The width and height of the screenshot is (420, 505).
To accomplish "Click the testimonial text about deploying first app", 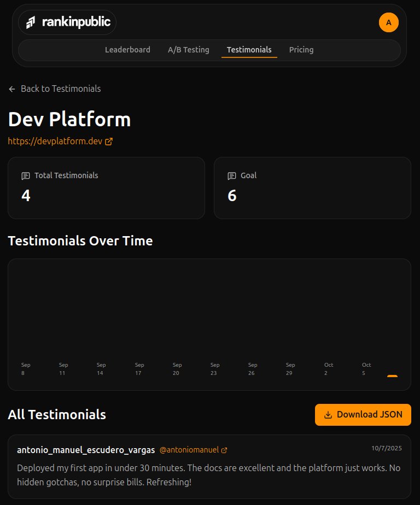I will tap(208, 475).
